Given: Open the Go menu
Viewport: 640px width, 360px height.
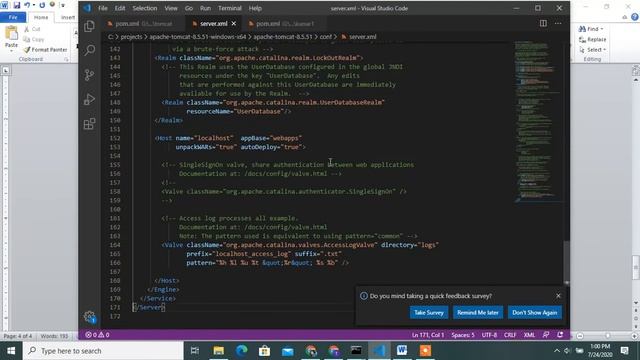Looking at the screenshot, I should [x=189, y=8].
